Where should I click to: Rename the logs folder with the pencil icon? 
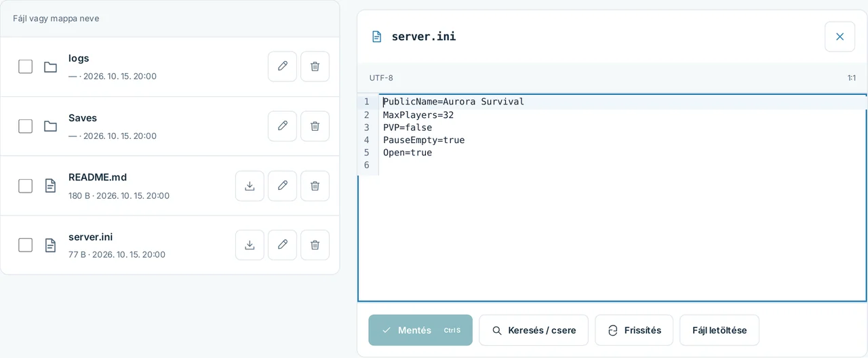point(282,66)
